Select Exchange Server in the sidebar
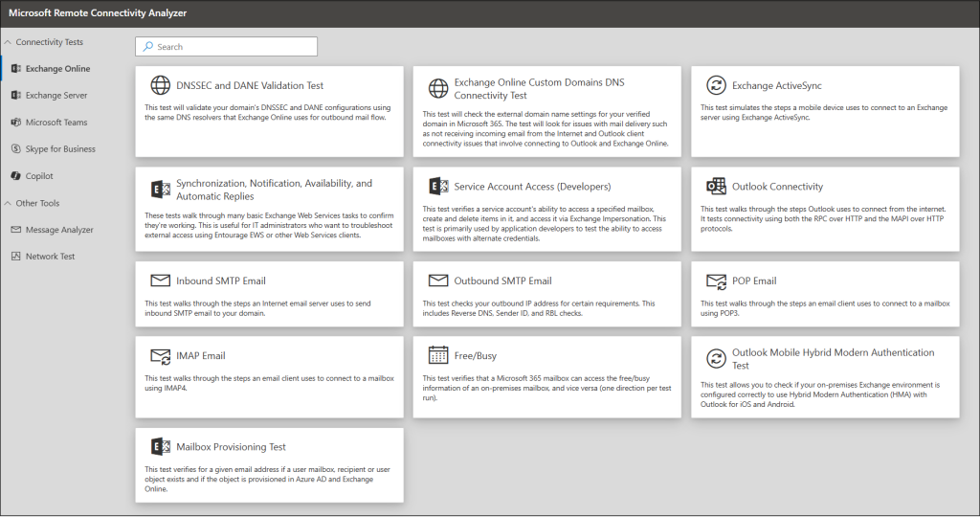 56,95
